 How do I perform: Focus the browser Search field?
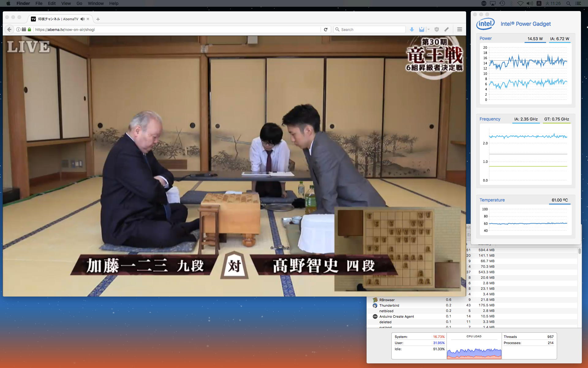click(371, 29)
